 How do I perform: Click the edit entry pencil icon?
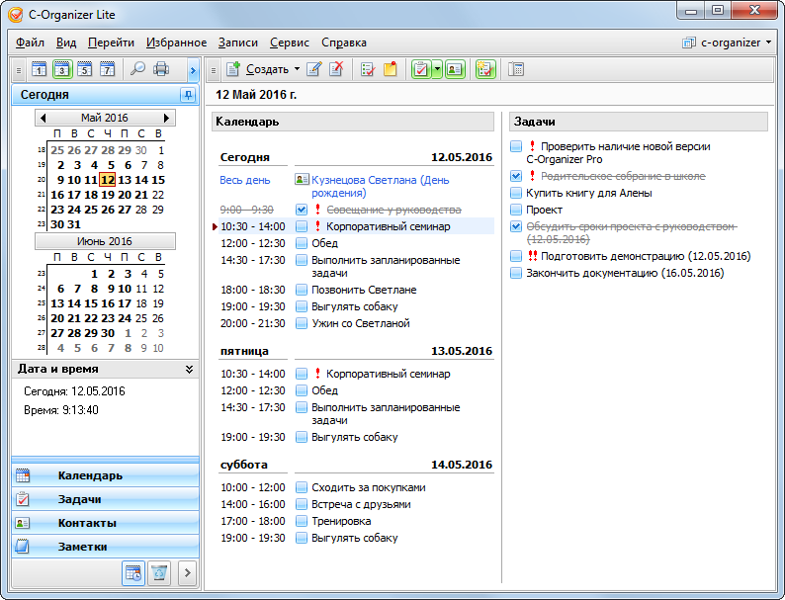pos(314,70)
